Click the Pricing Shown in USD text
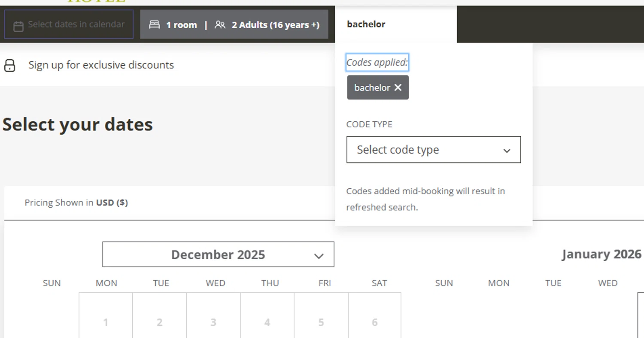644x338 pixels. click(76, 202)
